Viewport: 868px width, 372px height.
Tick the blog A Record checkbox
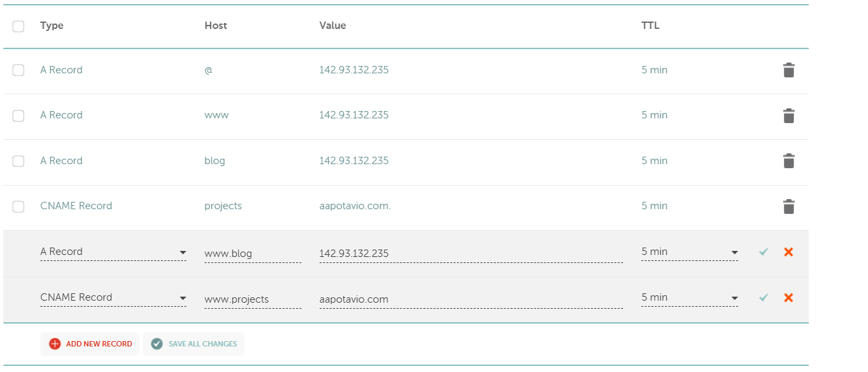[18, 161]
